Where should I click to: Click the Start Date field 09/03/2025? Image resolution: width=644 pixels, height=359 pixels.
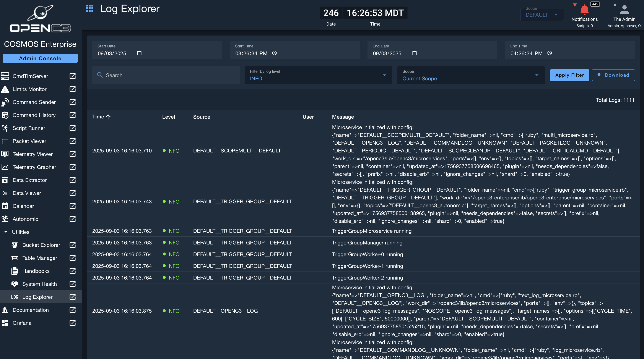click(157, 50)
